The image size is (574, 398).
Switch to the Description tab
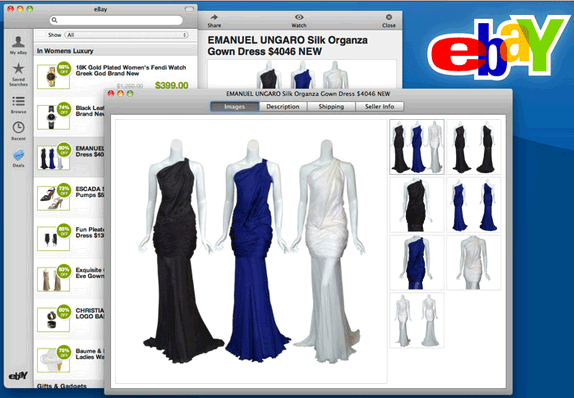[283, 107]
